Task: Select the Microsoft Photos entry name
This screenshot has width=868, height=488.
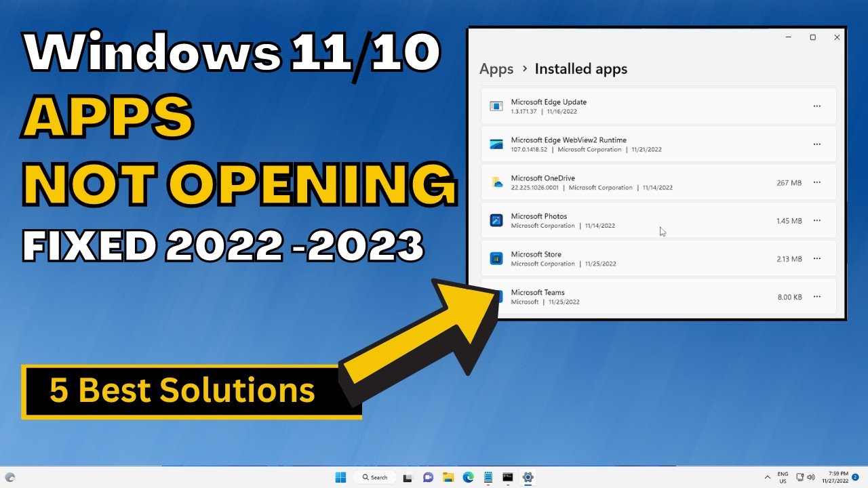Action: tap(539, 216)
